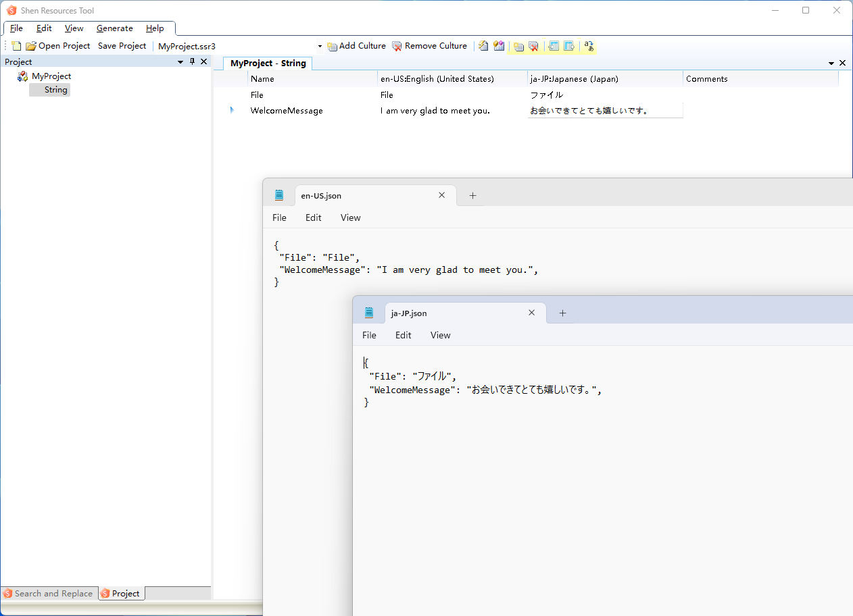
Task: Click the Add Culture button
Action: (356, 46)
